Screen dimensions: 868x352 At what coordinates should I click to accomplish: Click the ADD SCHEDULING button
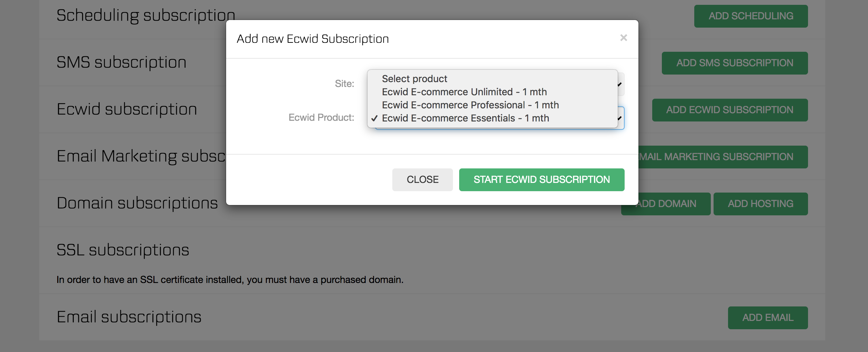coord(750,16)
